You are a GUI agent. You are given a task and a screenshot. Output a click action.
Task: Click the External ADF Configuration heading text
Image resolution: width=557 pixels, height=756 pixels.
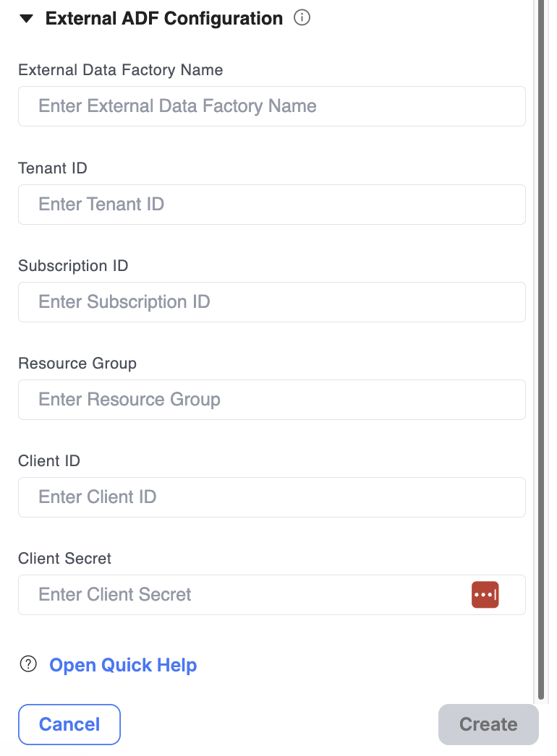point(164,18)
